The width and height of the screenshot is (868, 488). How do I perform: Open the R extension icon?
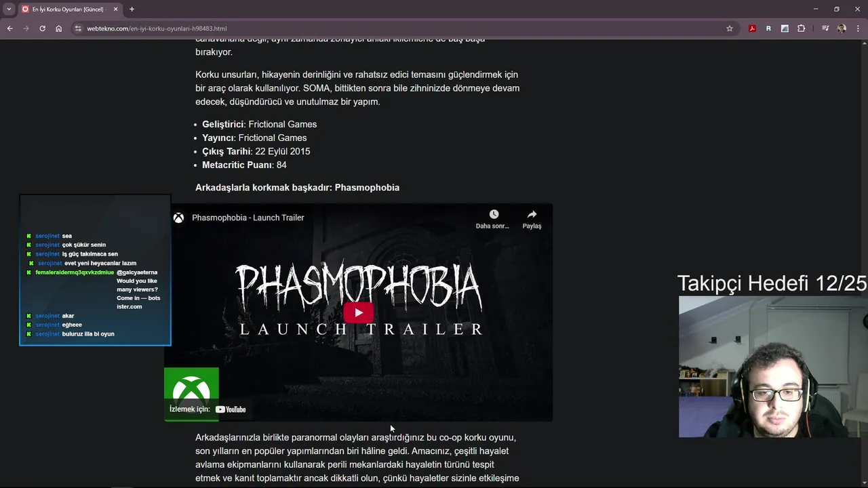click(x=768, y=28)
